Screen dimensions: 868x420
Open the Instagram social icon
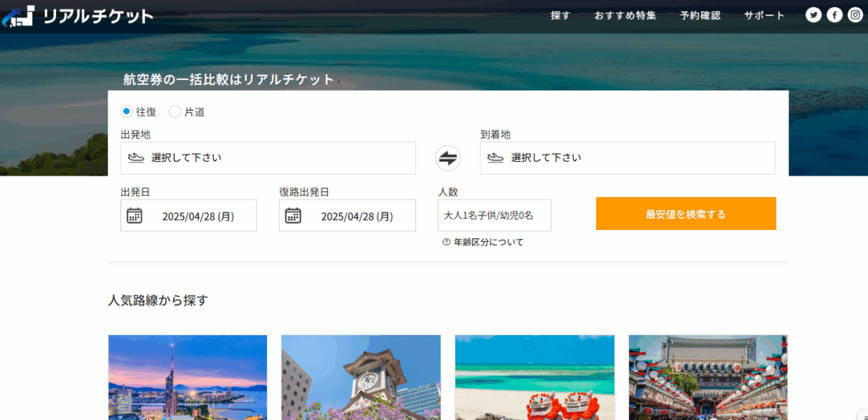(855, 15)
